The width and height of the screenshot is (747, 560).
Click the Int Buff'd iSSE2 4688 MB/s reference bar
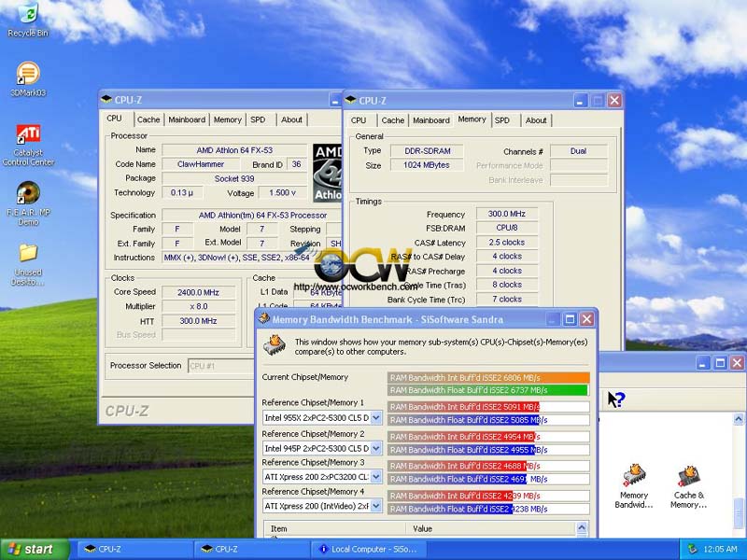(x=488, y=466)
